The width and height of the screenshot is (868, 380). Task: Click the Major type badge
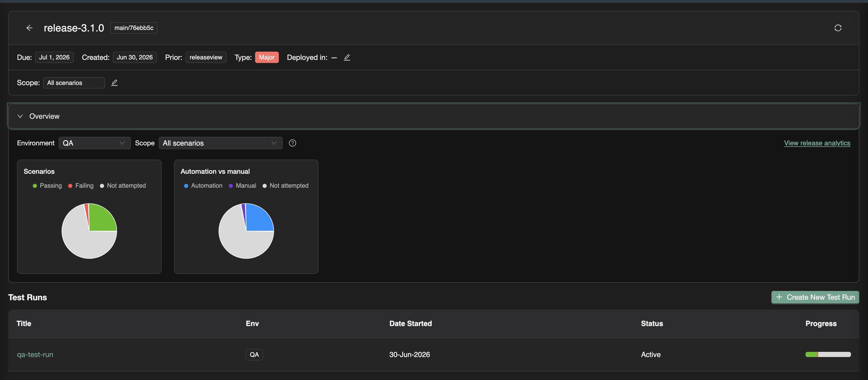[x=266, y=57]
